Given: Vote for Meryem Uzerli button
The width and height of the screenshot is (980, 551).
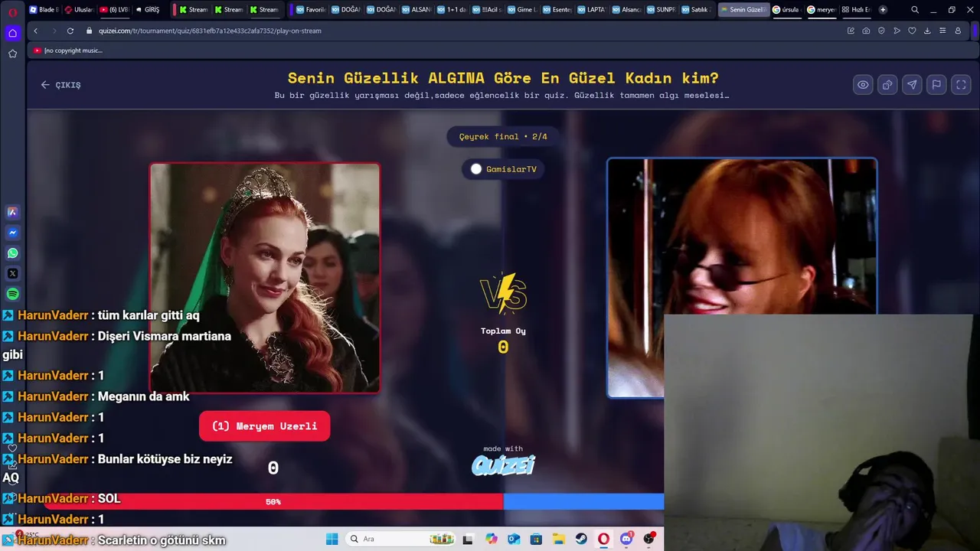Looking at the screenshot, I should (264, 426).
